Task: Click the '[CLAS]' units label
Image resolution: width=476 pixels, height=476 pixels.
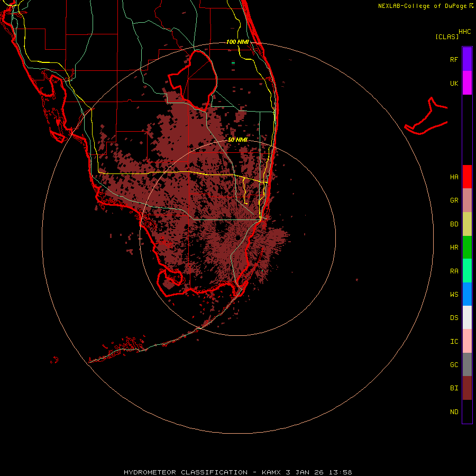Action: pyautogui.click(x=447, y=36)
